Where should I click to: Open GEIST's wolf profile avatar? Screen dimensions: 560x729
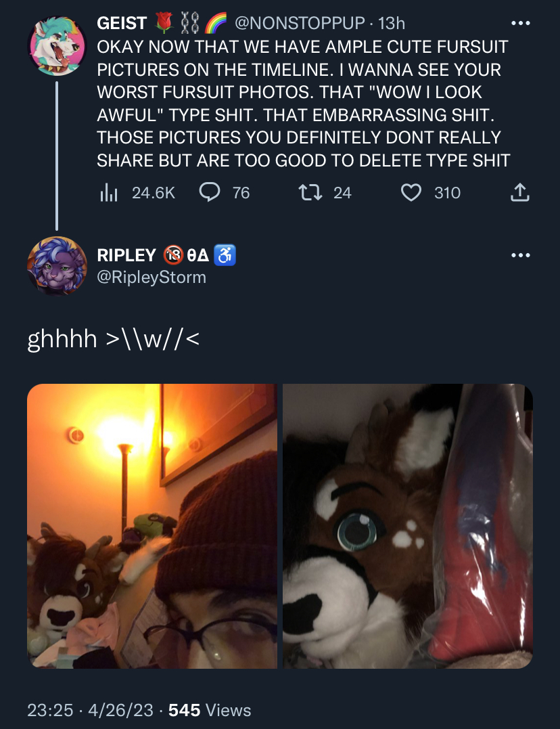[x=57, y=46]
